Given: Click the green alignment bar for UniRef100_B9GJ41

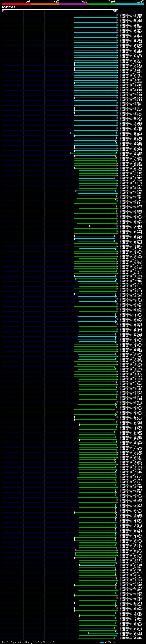Looking at the screenshot, I should (94, 133).
